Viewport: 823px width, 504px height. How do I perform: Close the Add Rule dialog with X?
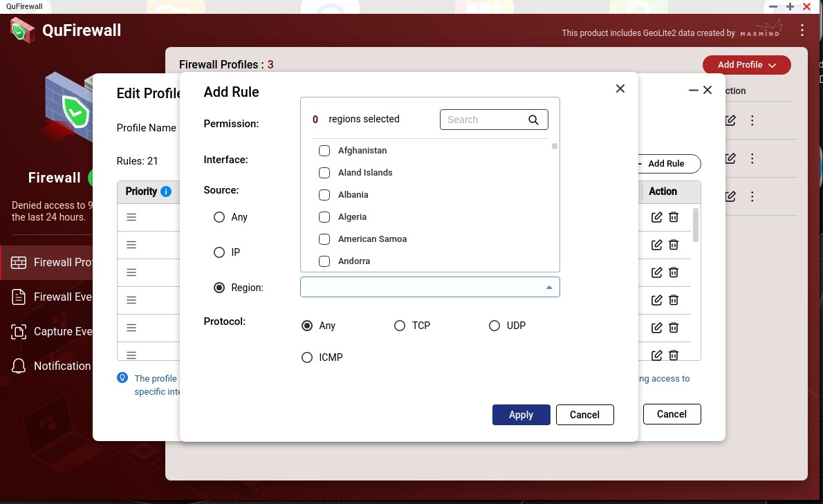pos(620,88)
